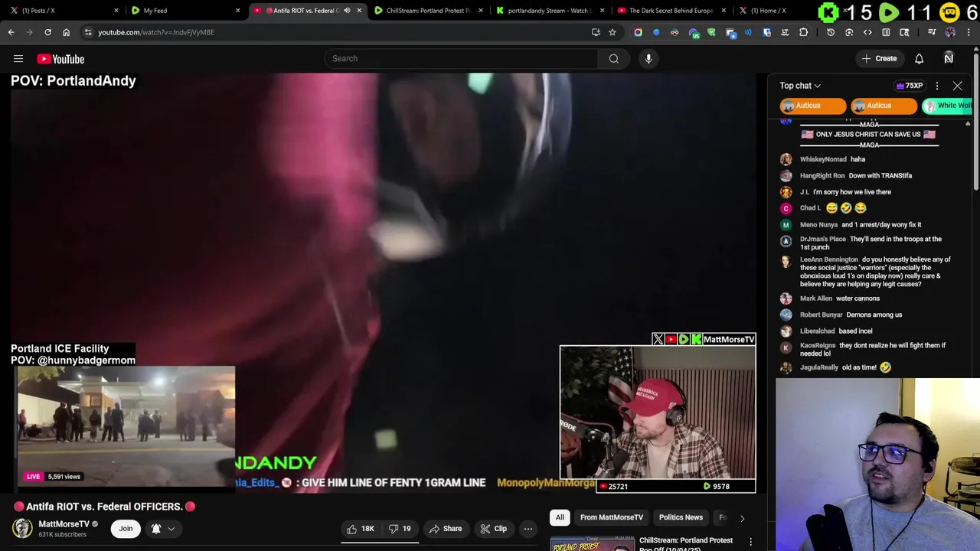The image size is (980, 551).
Task: Click the first Auticus super chat chip
Action: [812, 106]
